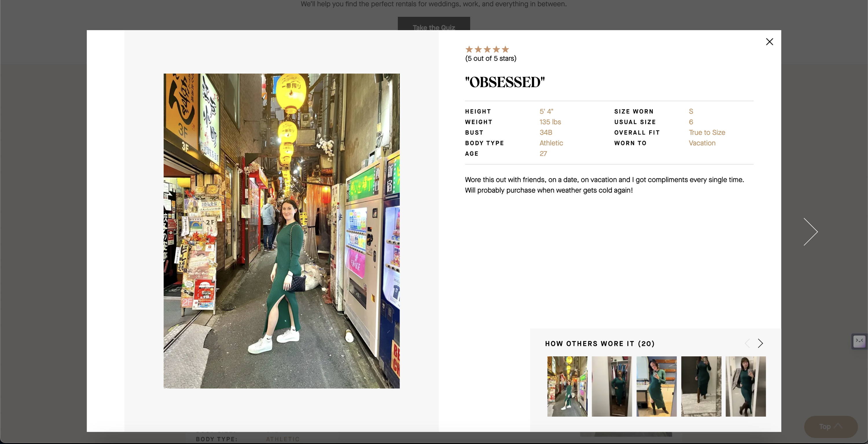868x444 pixels.
Task: Show next thumbnails in How Others Wore It
Action: pos(760,343)
